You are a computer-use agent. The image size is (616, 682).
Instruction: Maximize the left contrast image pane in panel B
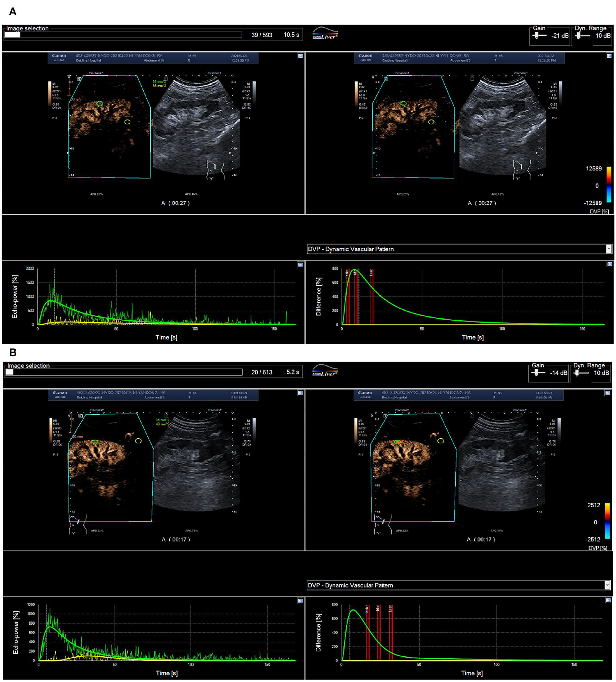(x=300, y=393)
